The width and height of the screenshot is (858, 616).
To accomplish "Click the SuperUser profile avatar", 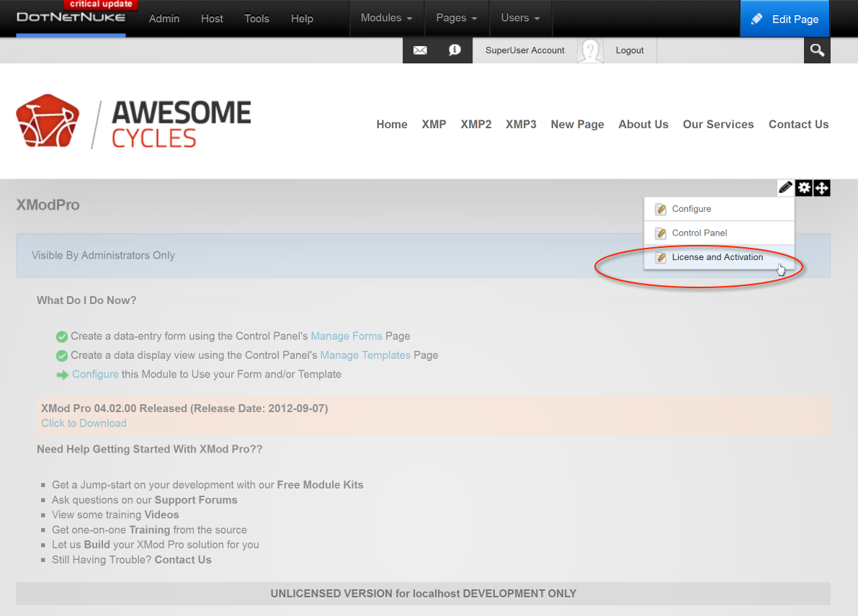I will coord(590,51).
